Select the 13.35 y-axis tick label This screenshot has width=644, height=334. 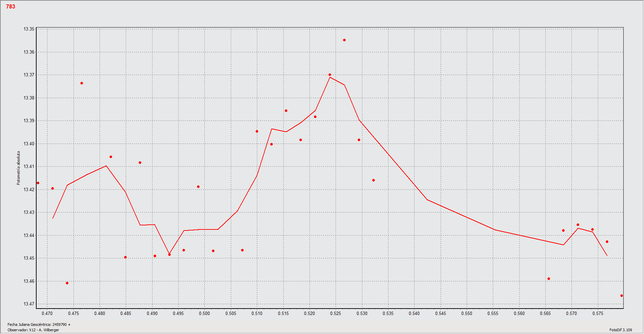(29, 29)
